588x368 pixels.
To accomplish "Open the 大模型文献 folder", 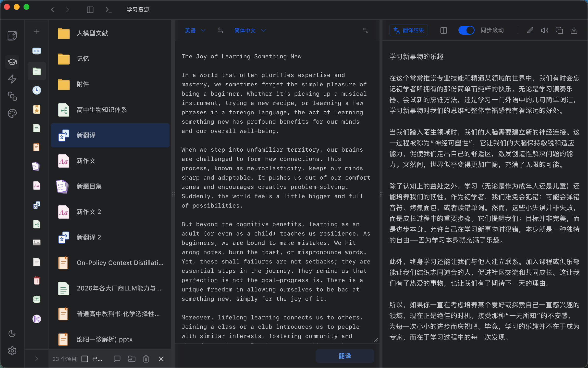I will point(110,33).
